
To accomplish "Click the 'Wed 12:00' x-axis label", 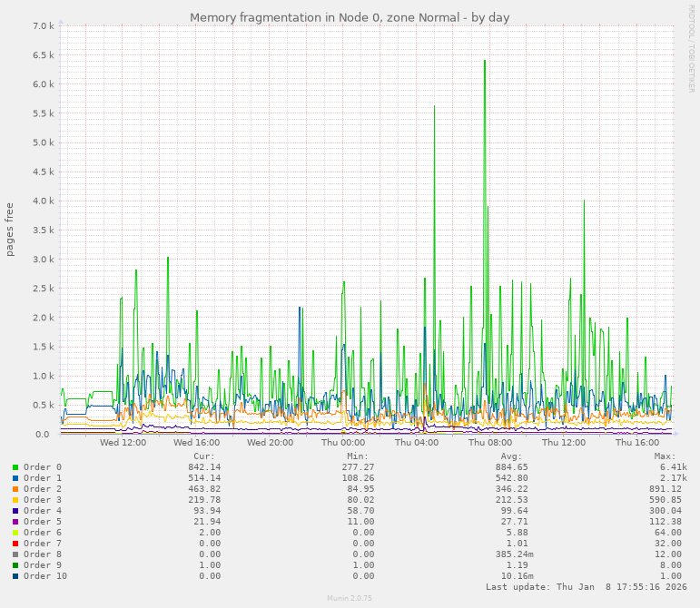I will (123, 443).
